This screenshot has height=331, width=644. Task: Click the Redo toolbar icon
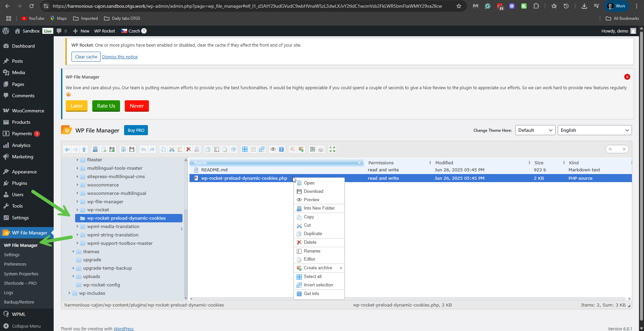(152, 149)
